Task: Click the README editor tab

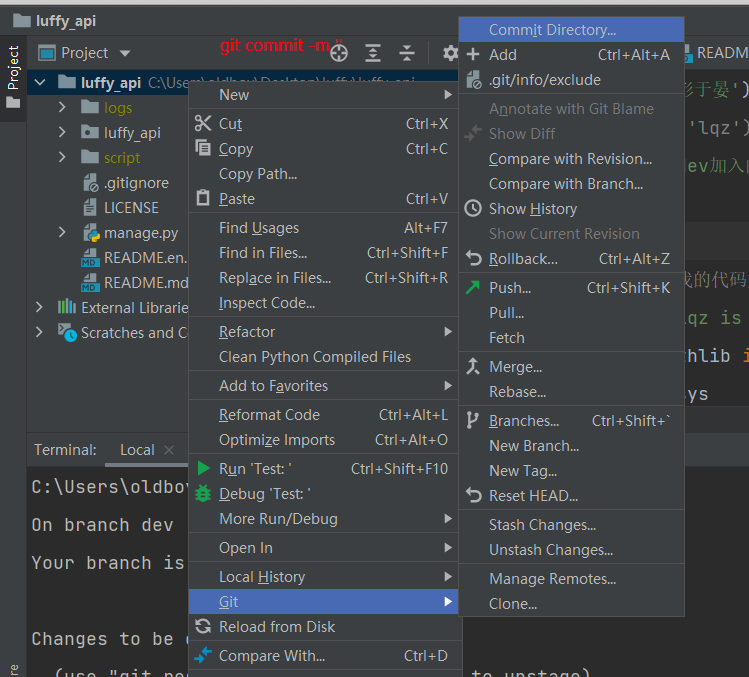Action: pos(717,53)
